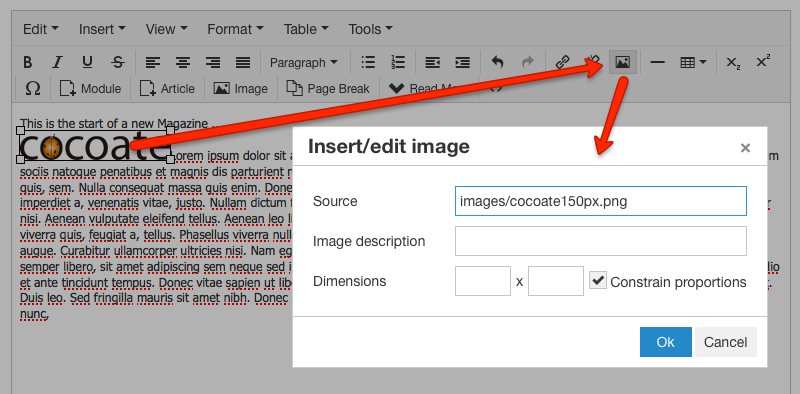Open the Table menu
Image resolution: width=800 pixels, height=394 pixels.
pyautogui.click(x=306, y=29)
